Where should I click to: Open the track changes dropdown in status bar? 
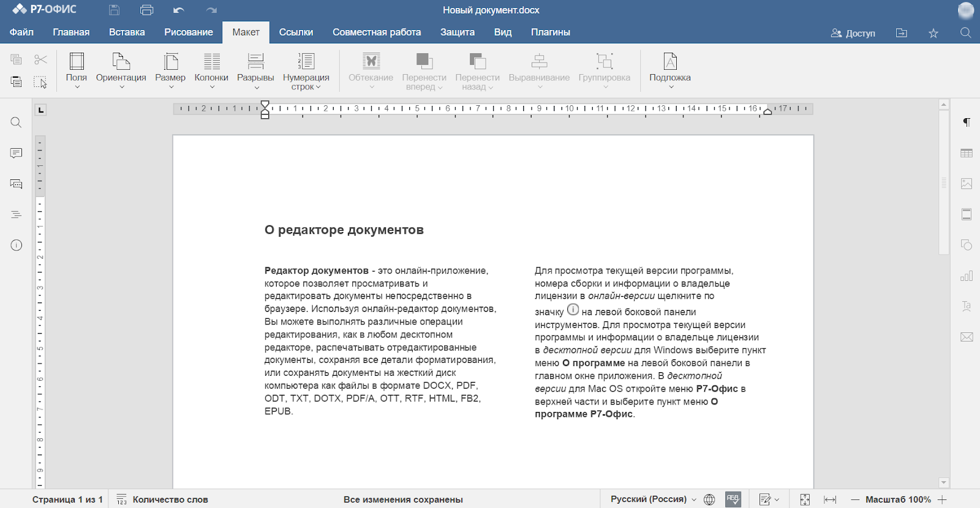tap(769, 499)
